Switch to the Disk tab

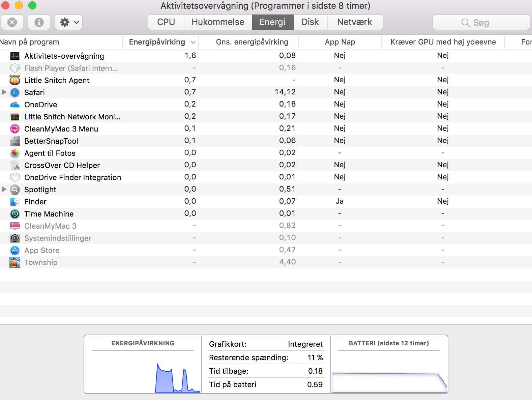click(x=310, y=22)
